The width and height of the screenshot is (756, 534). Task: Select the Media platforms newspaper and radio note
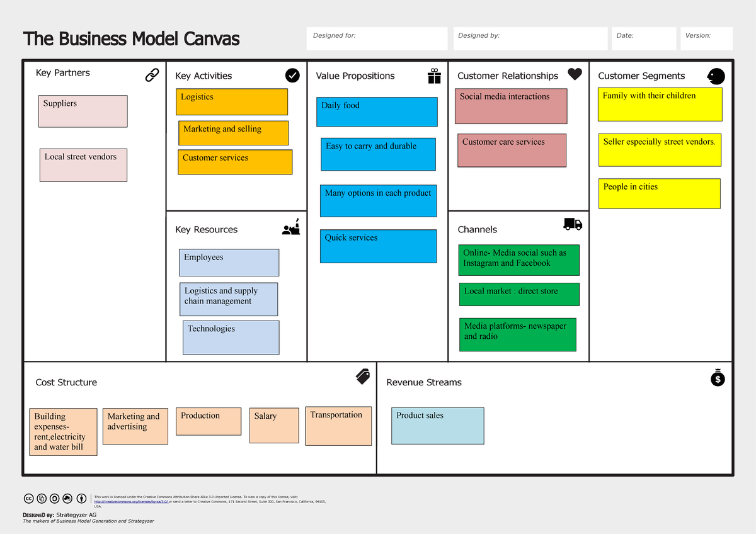(518, 334)
